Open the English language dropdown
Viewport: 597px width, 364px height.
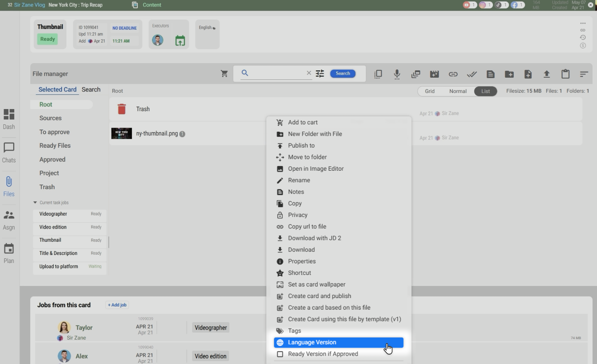pos(207,28)
